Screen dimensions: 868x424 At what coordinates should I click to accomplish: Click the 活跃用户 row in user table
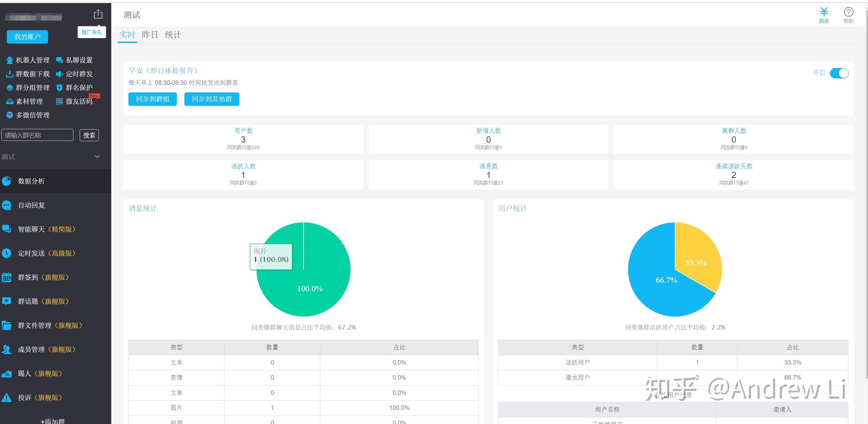tap(673, 362)
